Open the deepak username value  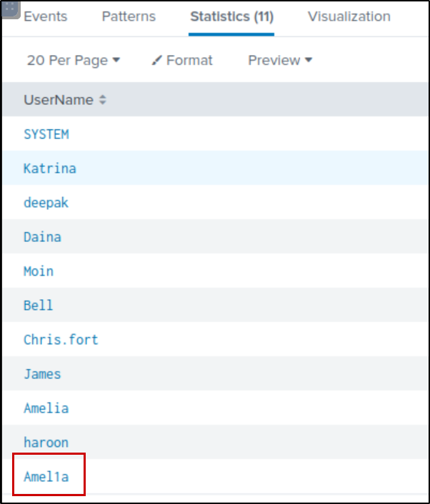46,203
